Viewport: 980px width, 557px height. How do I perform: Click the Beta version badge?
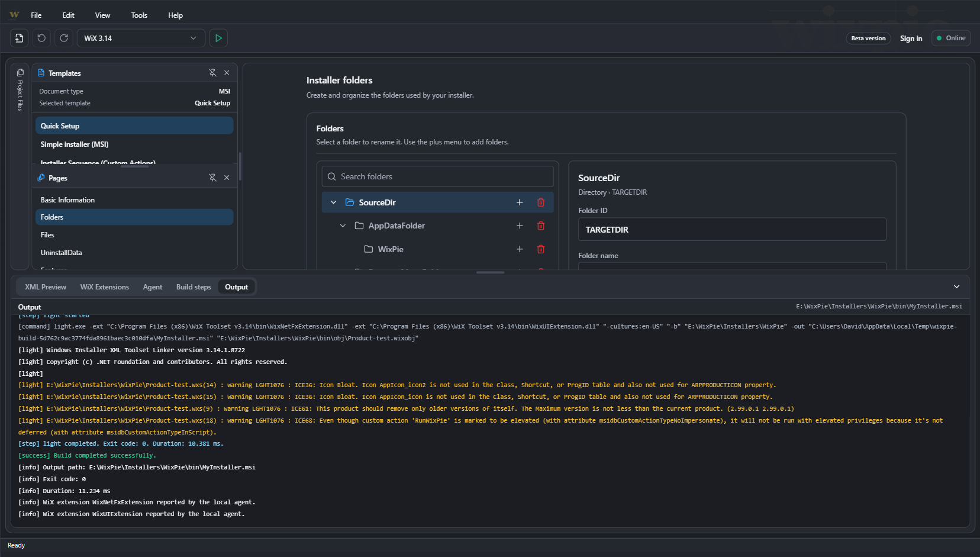[x=869, y=38]
